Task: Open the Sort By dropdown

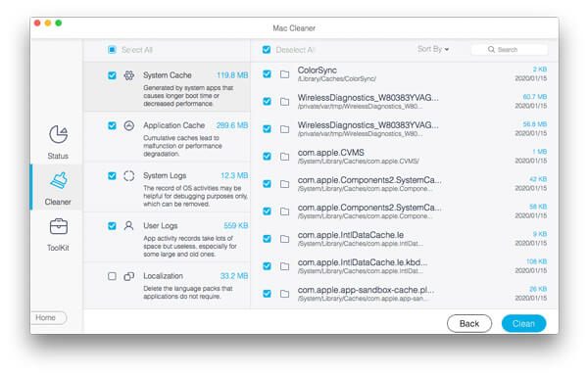Action: [433, 49]
